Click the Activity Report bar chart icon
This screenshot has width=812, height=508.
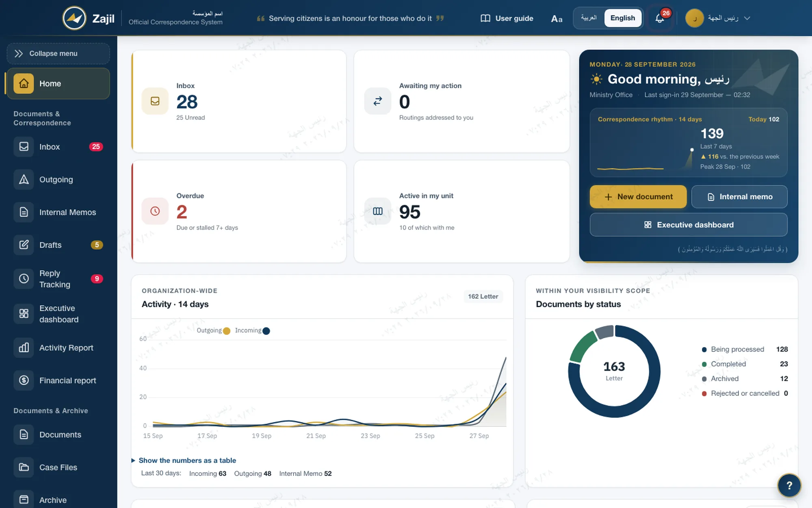coord(24,347)
